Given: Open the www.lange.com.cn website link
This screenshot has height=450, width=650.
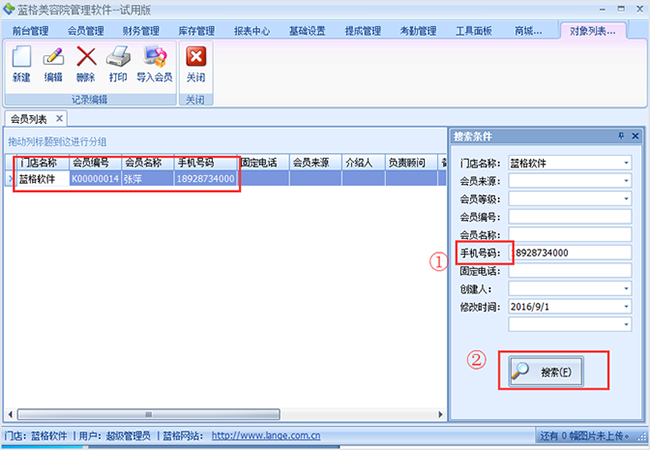Looking at the screenshot, I should click(265, 436).
